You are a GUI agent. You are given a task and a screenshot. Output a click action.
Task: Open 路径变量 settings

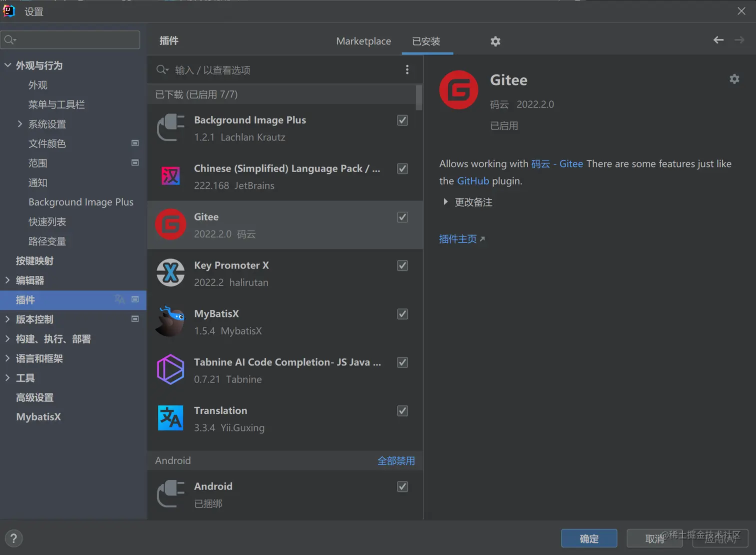click(x=47, y=241)
